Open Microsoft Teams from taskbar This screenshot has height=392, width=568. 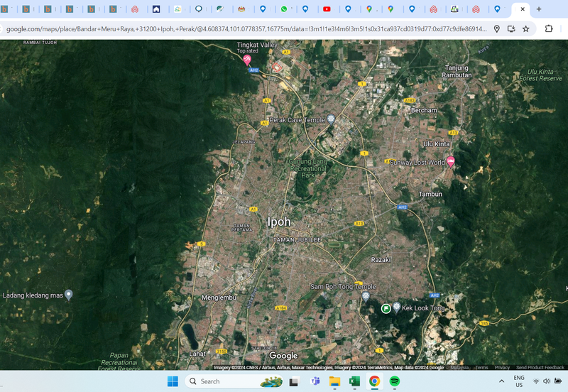click(x=315, y=381)
